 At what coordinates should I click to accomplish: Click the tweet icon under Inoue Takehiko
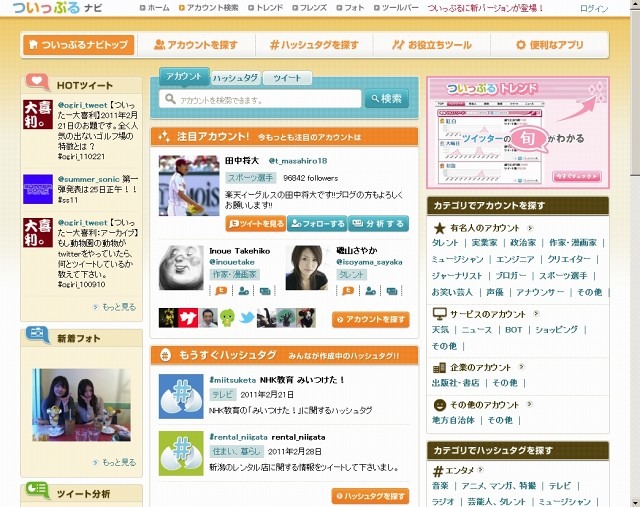pos(221,291)
